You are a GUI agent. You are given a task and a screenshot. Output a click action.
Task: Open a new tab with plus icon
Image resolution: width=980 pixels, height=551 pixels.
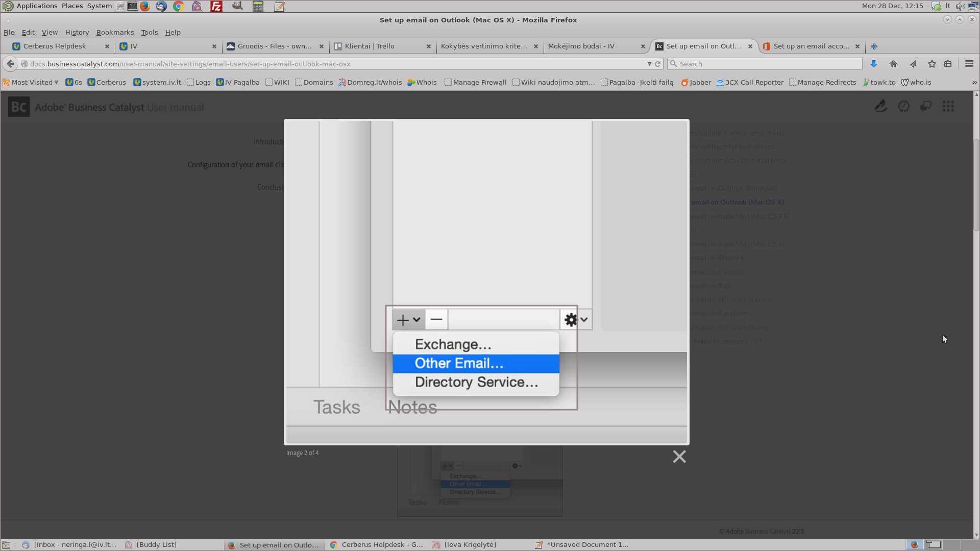point(874,46)
